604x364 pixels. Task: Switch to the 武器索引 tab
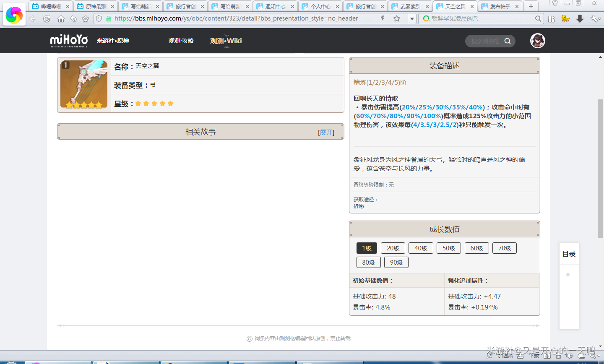click(x=410, y=6)
